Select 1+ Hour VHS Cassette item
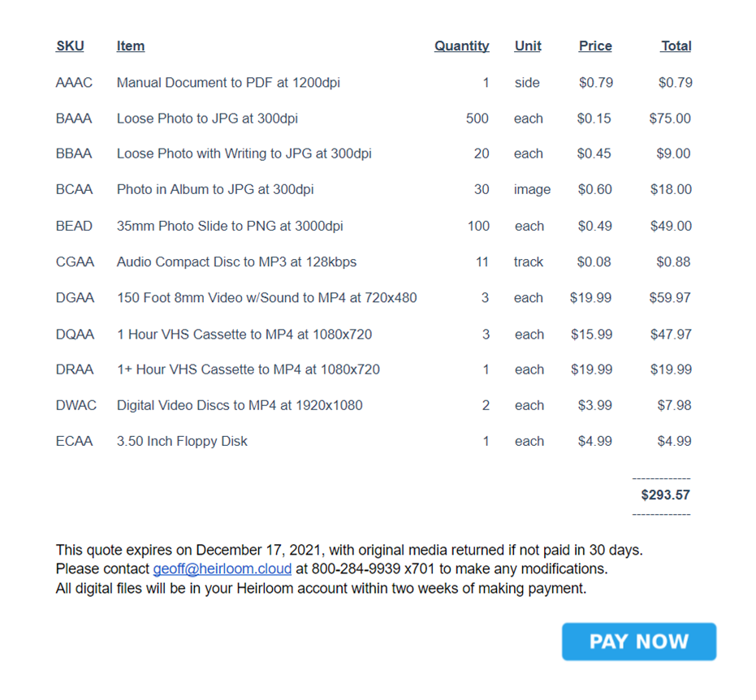This screenshot has width=756, height=700. point(248,369)
